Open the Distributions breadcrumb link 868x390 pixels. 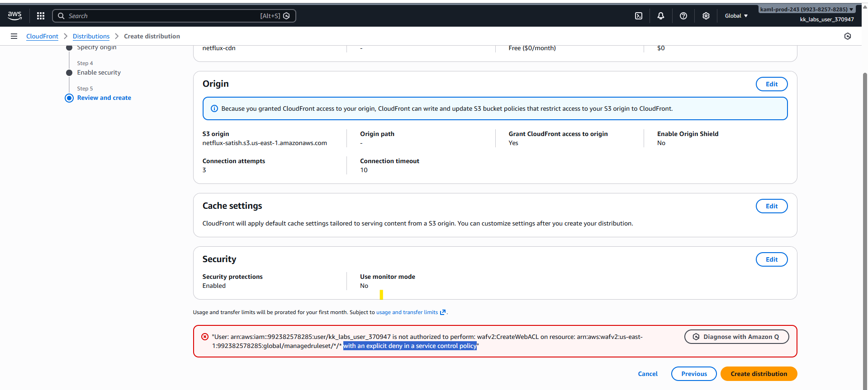click(91, 36)
